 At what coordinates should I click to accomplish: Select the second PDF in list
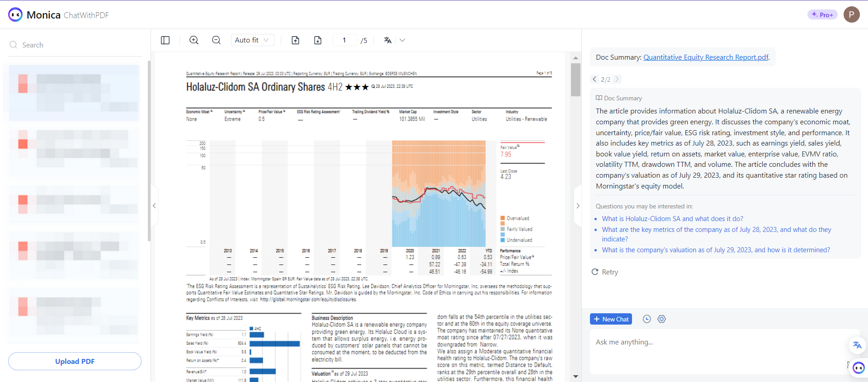click(75, 151)
